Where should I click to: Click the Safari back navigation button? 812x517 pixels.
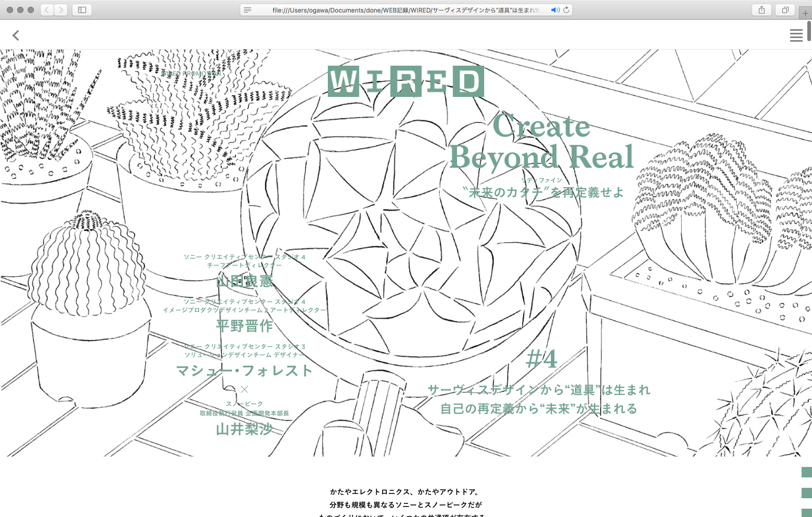[47, 10]
